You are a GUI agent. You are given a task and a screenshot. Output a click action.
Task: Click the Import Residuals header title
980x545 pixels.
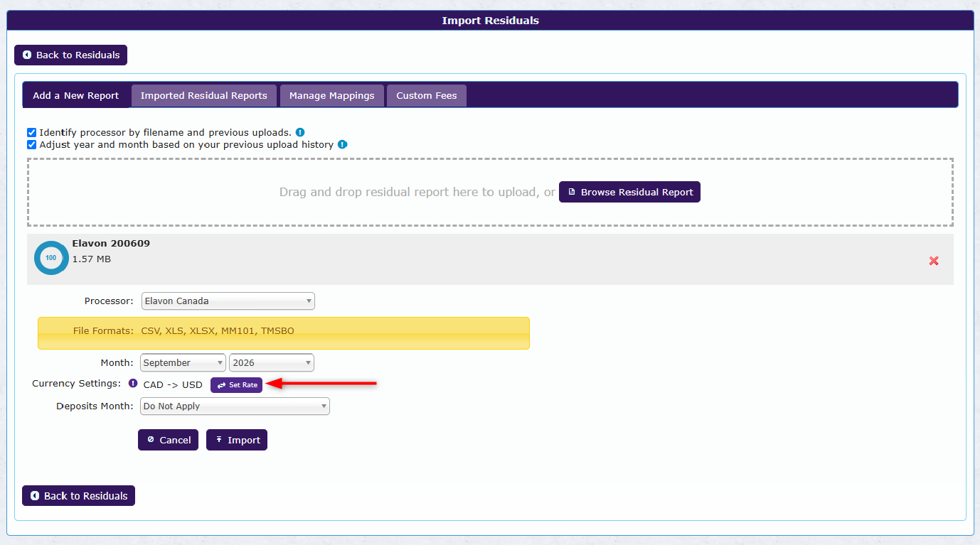click(x=490, y=20)
